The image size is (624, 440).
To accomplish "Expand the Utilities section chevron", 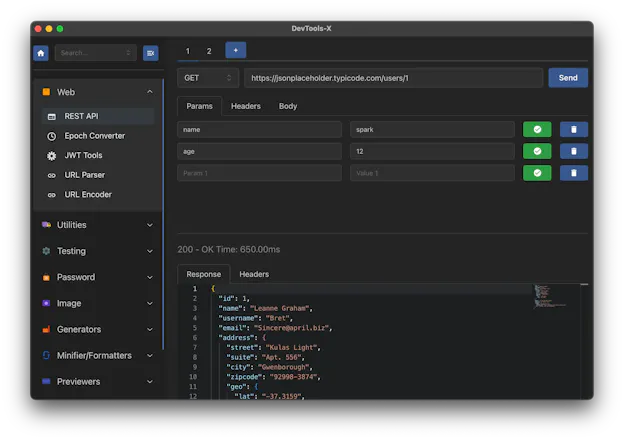I will (150, 225).
